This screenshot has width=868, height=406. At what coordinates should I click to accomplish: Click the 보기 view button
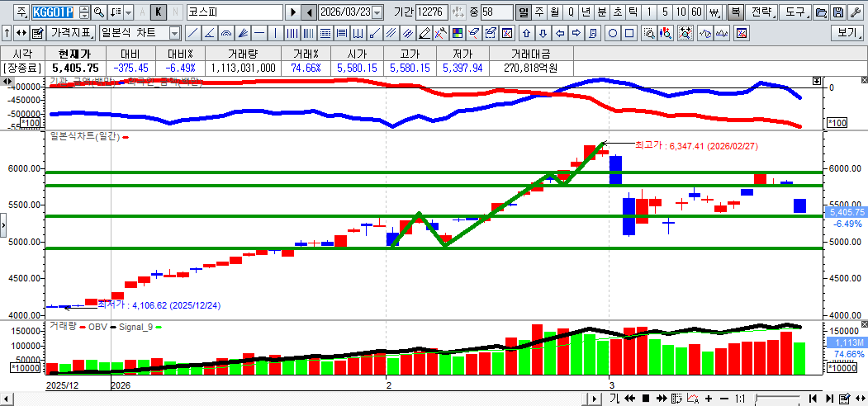pos(848,33)
